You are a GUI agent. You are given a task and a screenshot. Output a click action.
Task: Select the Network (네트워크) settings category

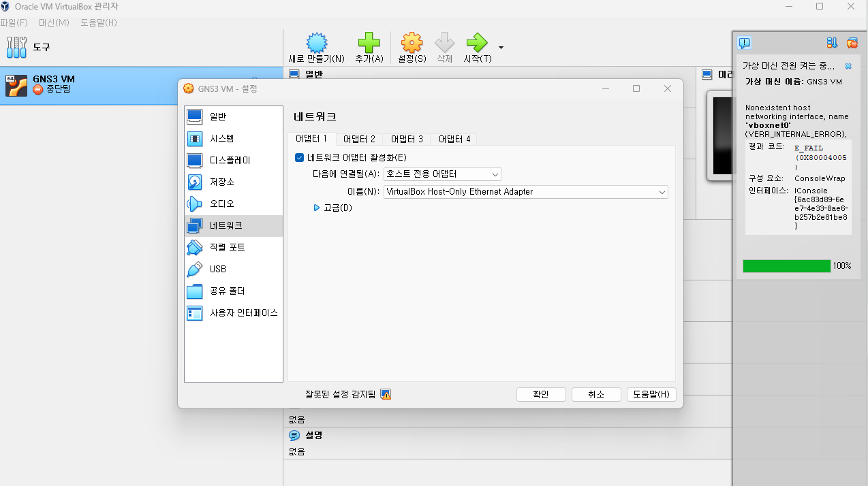[x=234, y=225]
